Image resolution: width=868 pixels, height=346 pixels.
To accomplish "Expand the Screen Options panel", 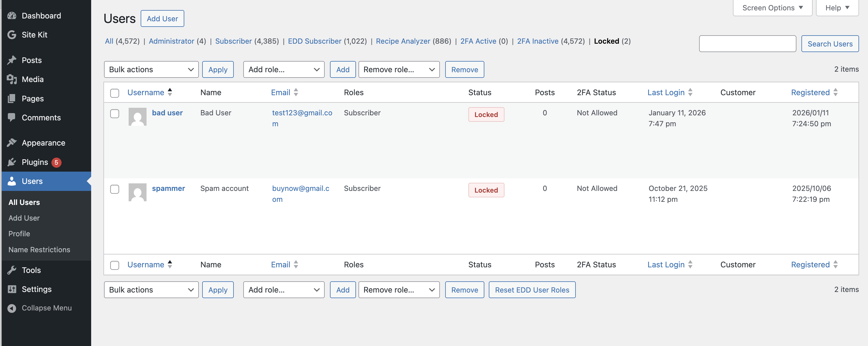I will (772, 8).
